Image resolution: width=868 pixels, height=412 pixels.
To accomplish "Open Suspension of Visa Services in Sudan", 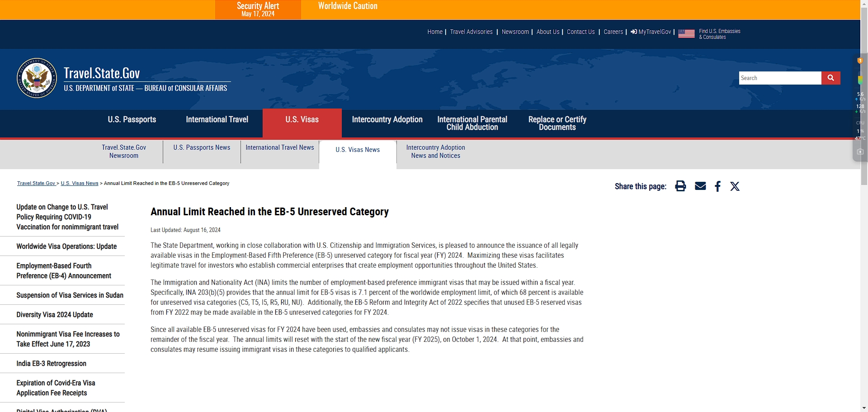I will click(x=70, y=295).
